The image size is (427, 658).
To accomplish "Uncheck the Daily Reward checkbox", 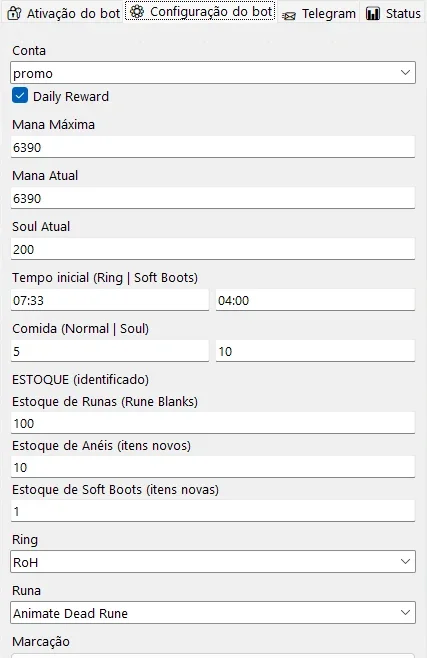I will coord(20,95).
